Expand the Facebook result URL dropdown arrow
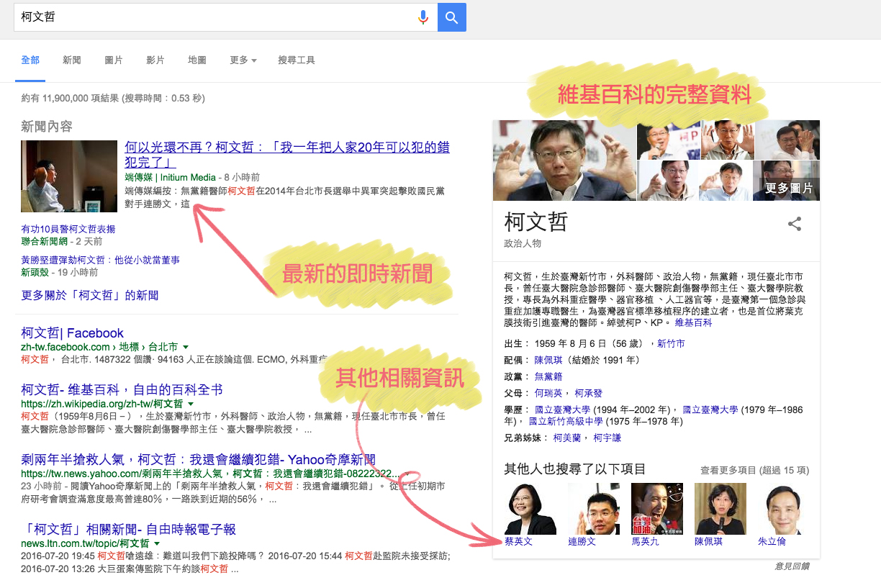Image resolution: width=881 pixels, height=588 pixels. tap(186, 347)
